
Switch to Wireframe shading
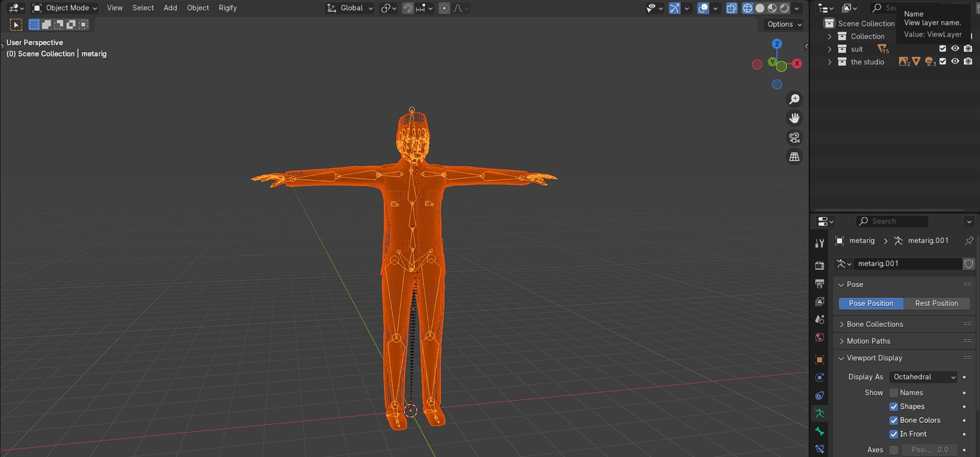pyautogui.click(x=748, y=8)
